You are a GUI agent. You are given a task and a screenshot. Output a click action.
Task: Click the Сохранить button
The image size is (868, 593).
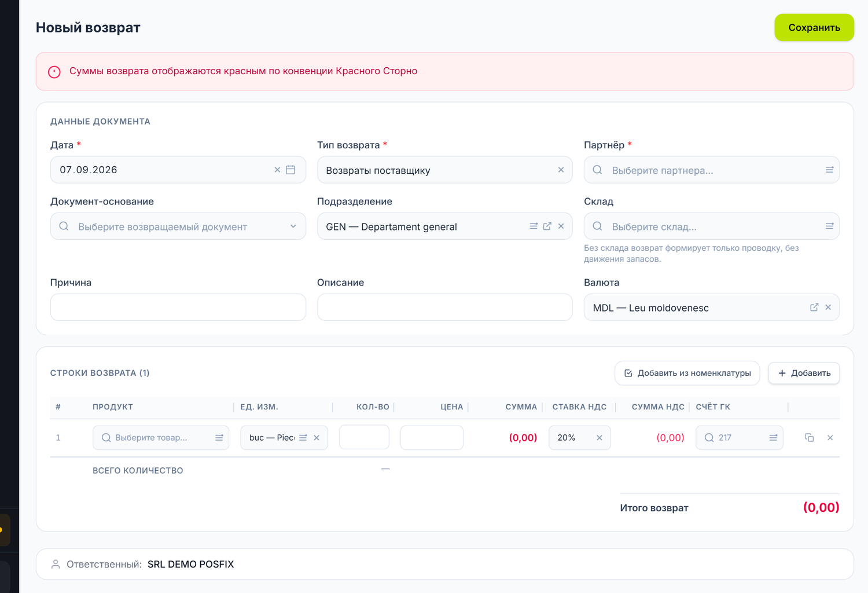click(x=814, y=28)
